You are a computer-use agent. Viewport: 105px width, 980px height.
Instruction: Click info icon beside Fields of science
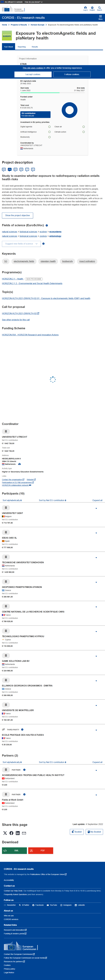click(x=47, y=225)
